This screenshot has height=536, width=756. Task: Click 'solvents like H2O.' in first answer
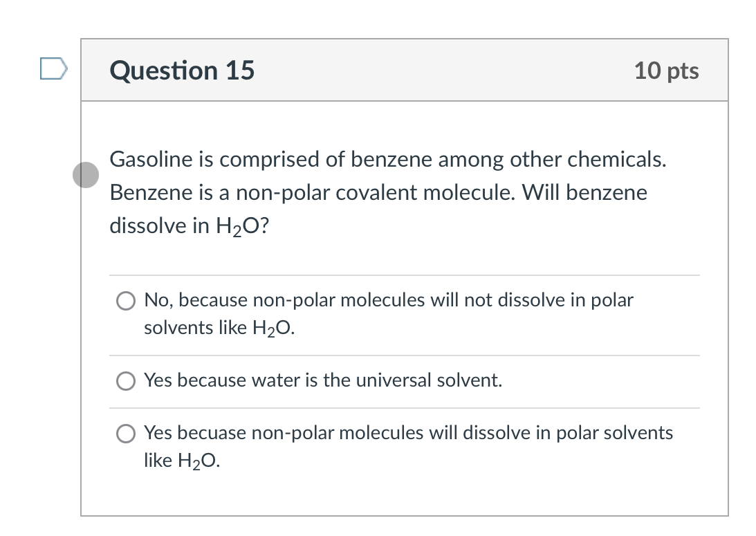(219, 329)
